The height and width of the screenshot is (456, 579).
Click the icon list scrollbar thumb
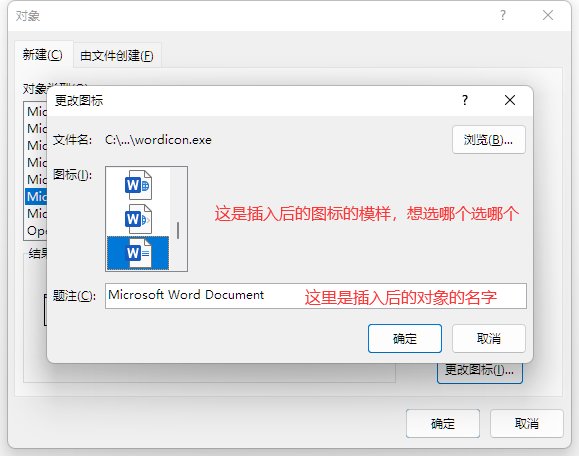pyautogui.click(x=178, y=230)
